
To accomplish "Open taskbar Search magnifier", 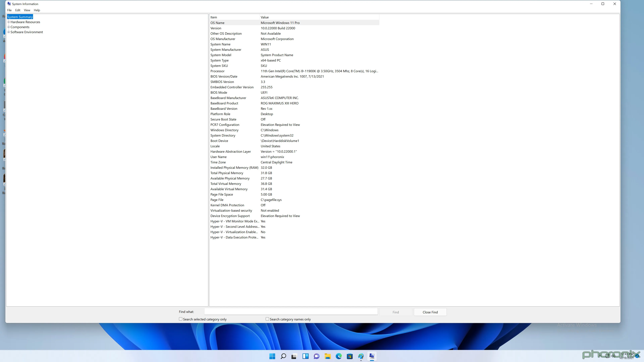I will coord(283,356).
